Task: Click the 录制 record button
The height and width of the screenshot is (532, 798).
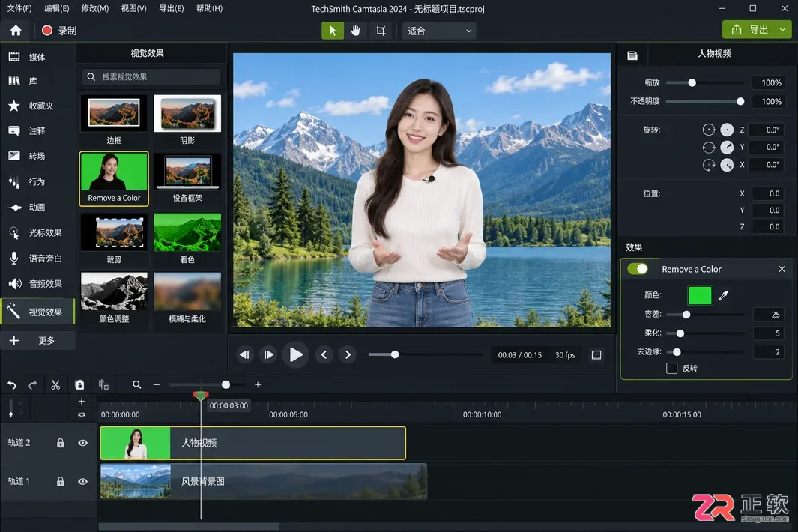Action: pos(59,31)
